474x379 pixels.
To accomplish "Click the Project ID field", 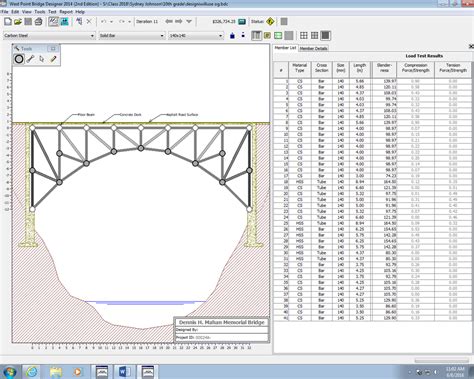I will 222,337.
